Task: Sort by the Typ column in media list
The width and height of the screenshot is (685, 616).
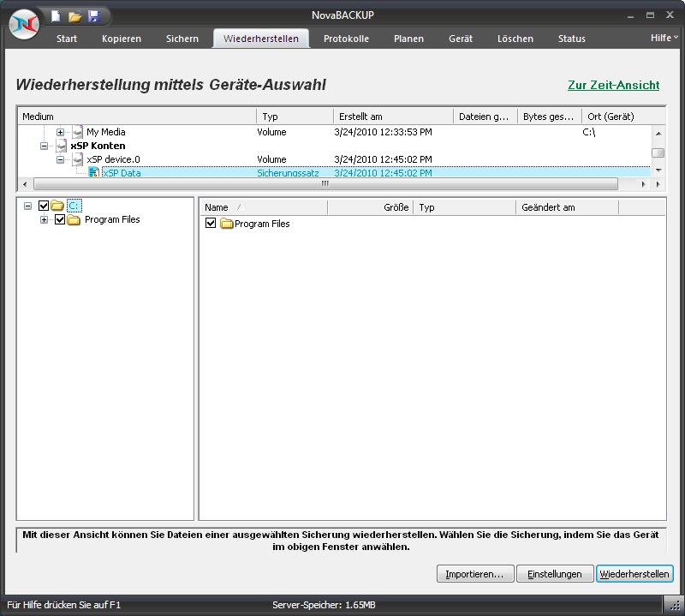Action: pyautogui.click(x=295, y=117)
